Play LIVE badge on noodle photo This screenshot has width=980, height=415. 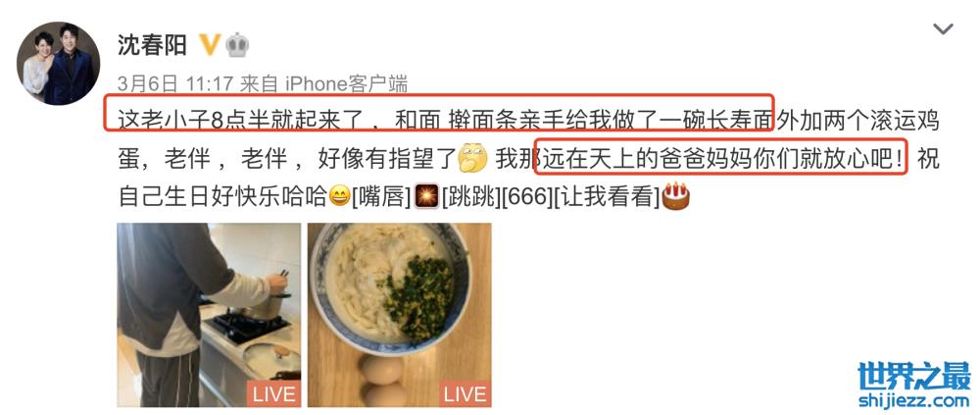[465, 393]
